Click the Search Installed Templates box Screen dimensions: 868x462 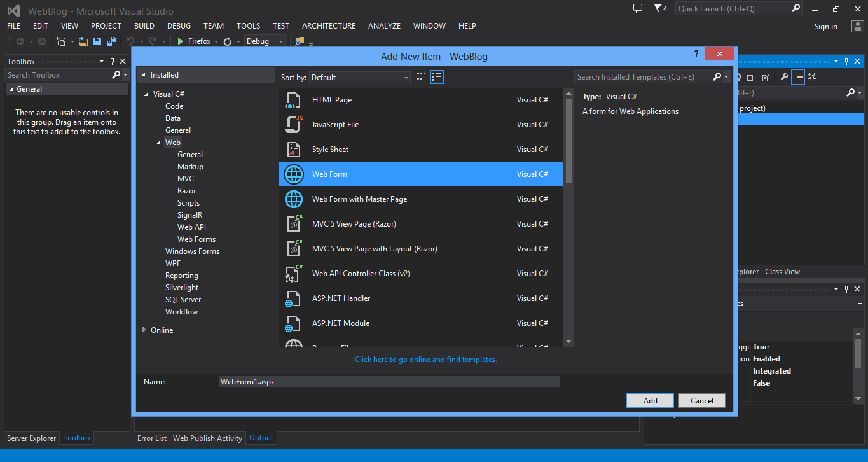pos(642,77)
